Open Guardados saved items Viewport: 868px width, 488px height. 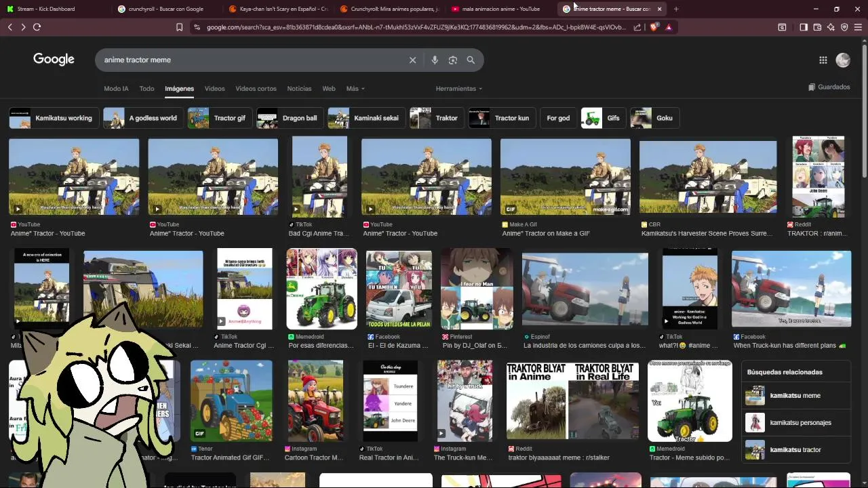click(x=829, y=87)
